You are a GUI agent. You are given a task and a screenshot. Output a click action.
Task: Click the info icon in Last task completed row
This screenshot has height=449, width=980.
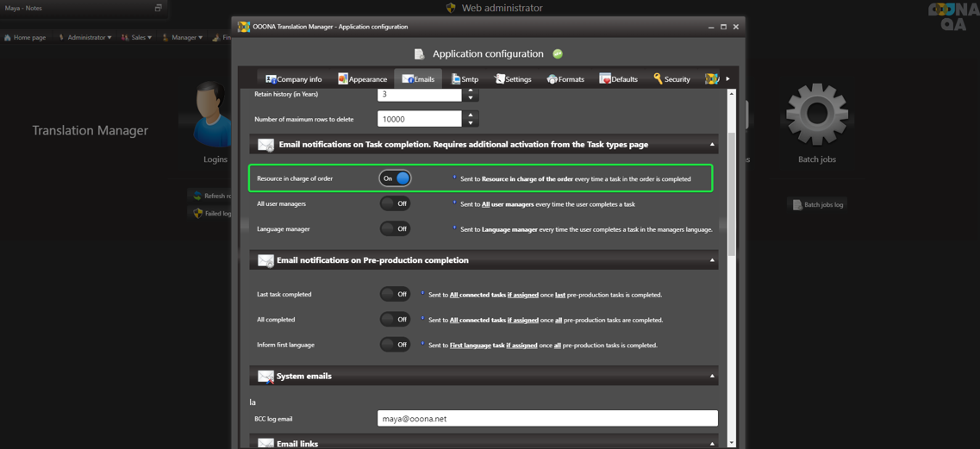[x=422, y=294]
